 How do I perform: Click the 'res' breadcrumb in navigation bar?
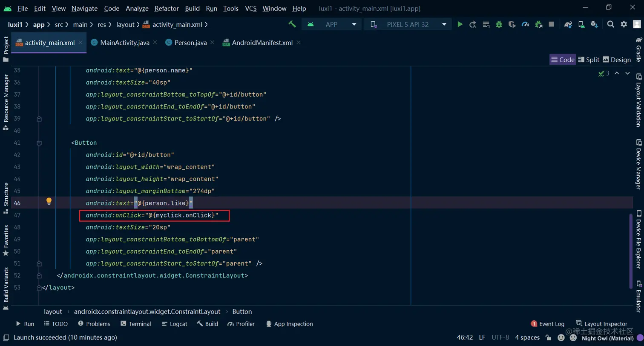pyautogui.click(x=102, y=25)
